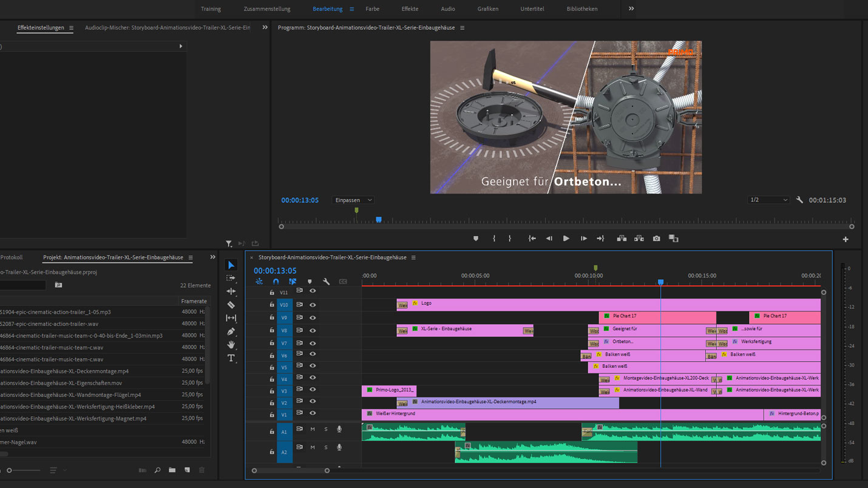The width and height of the screenshot is (868, 488).
Task: Select the Hand tool
Action: [231, 345]
